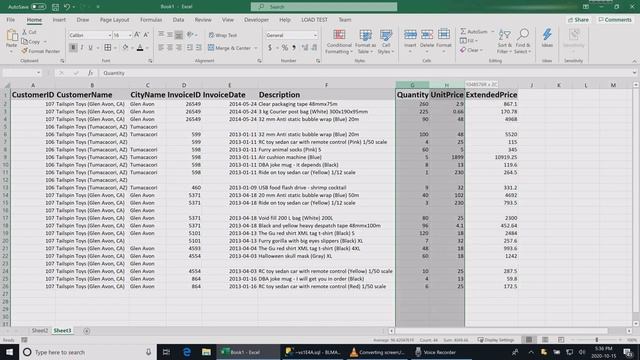Click the AutoSum sigma icon
640x360 pixels.
pos(463,31)
